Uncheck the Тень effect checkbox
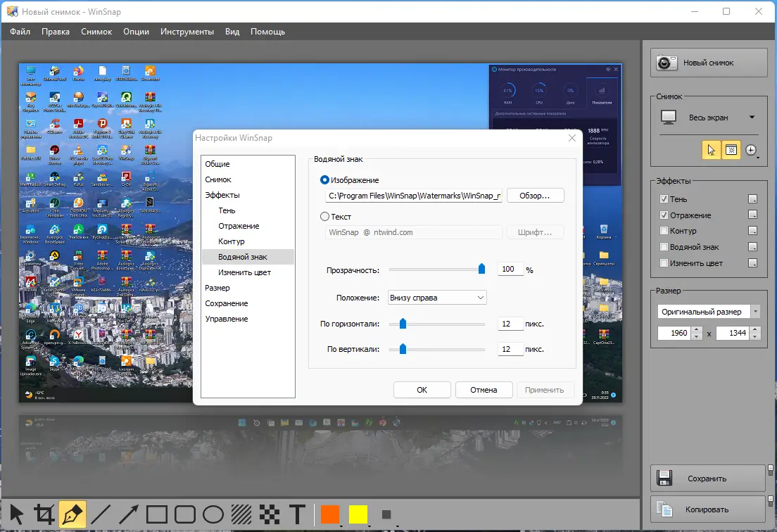777x532 pixels. (664, 199)
